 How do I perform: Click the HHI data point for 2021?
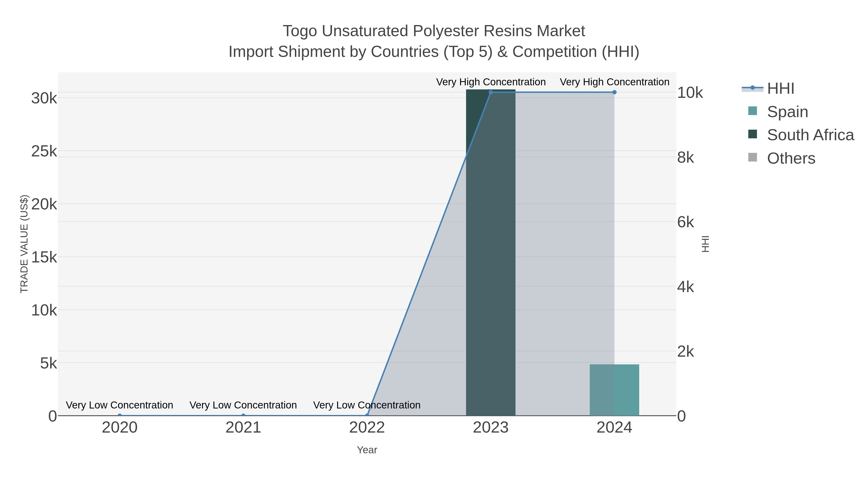coord(243,416)
